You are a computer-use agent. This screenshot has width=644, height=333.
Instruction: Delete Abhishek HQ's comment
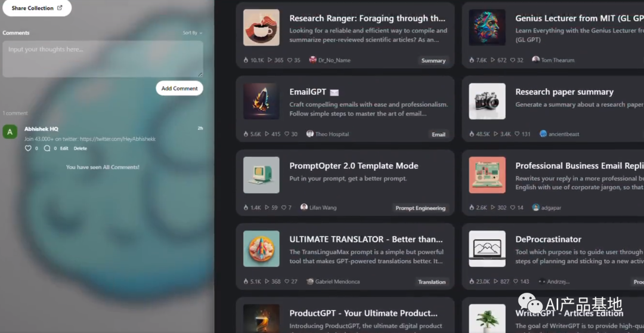click(x=80, y=149)
